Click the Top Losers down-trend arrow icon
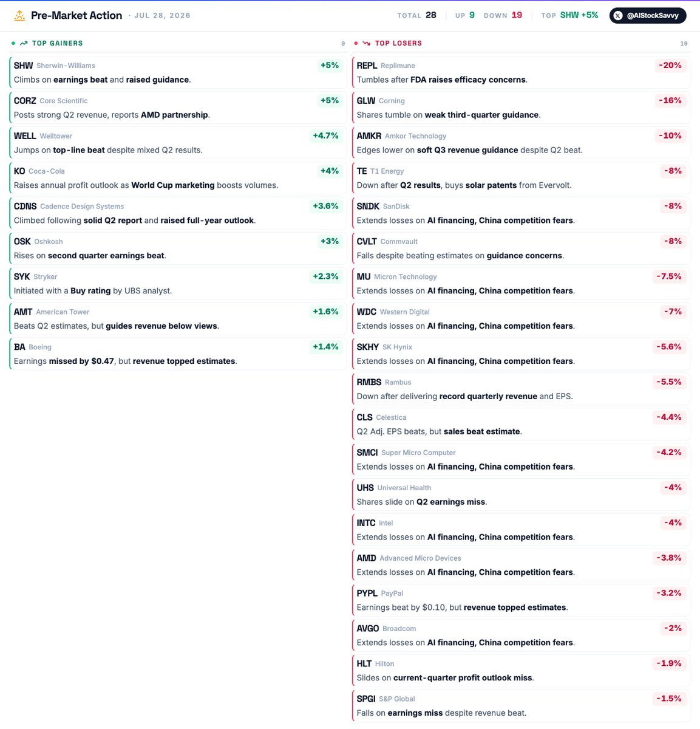This screenshot has width=700, height=729. pyautogui.click(x=367, y=43)
